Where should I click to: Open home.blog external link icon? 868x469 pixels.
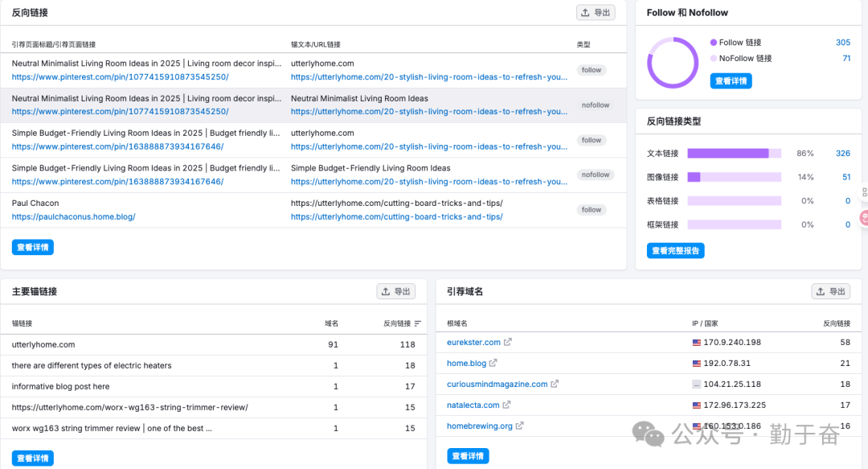493,363
